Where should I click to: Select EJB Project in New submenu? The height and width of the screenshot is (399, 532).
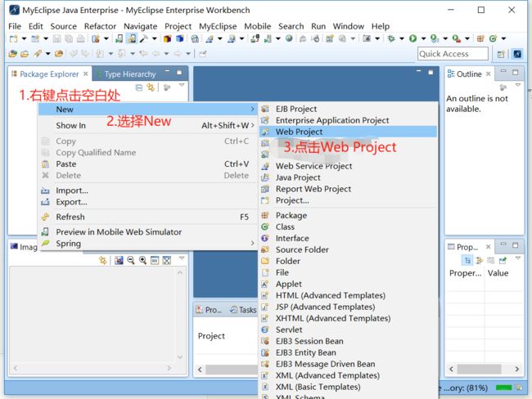348,109
